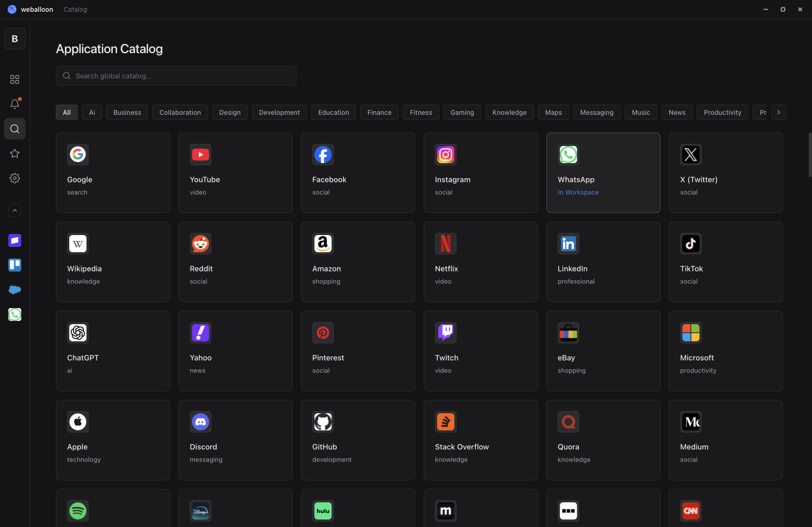Choose the Instagram app icon
Viewport: 812px width, 527px height.
(446, 155)
